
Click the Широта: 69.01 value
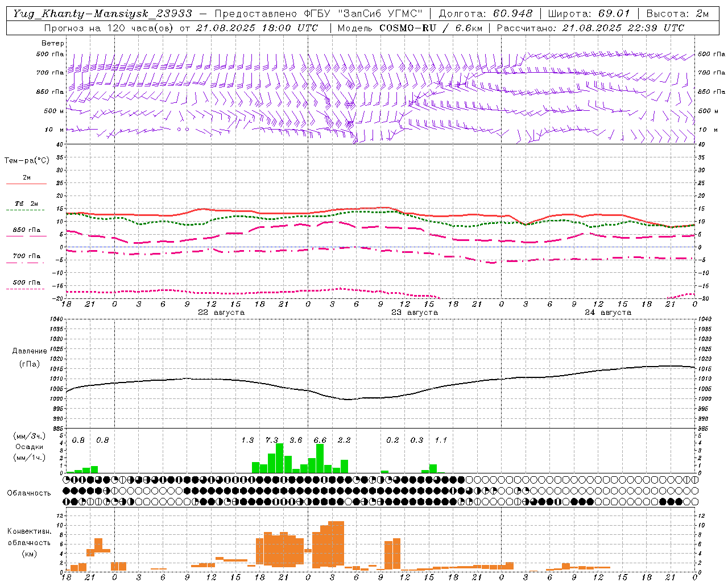tap(589, 14)
